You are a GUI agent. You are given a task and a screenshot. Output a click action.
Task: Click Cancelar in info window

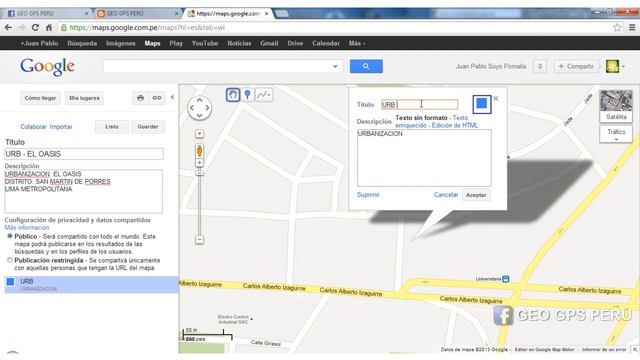[x=446, y=195]
